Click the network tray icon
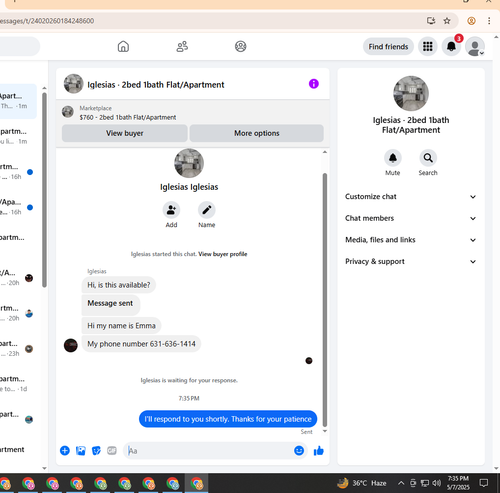The width and height of the screenshot is (500, 493). [425, 483]
